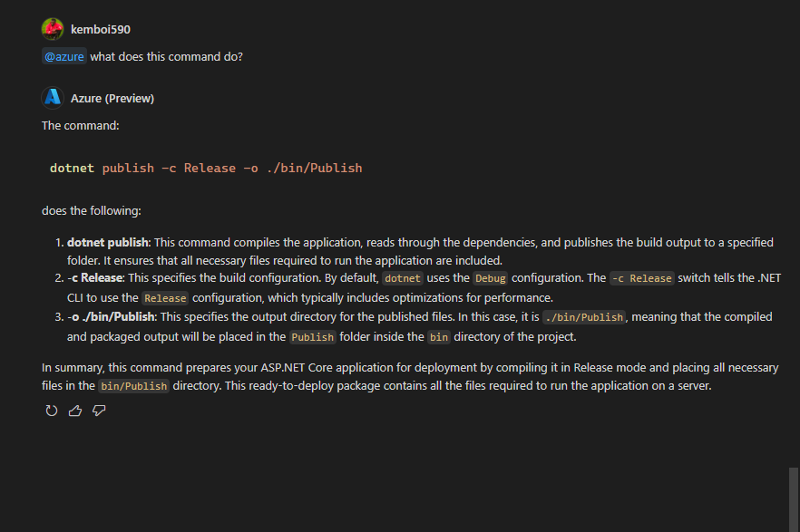Image resolution: width=800 pixels, height=532 pixels.
Task: Click the inline '-c Release' code chip
Action: coord(642,278)
